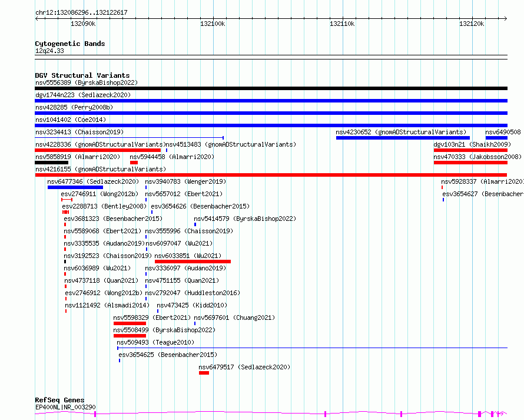The image size is (524, 420).
Task: Select esv2746912 (Wong2012b) label
Action: 104,293
